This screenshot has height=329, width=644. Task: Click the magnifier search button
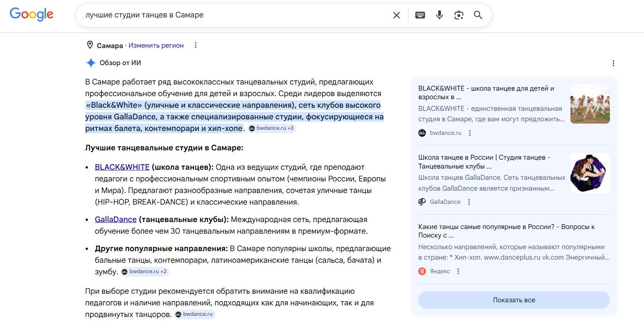[478, 15]
